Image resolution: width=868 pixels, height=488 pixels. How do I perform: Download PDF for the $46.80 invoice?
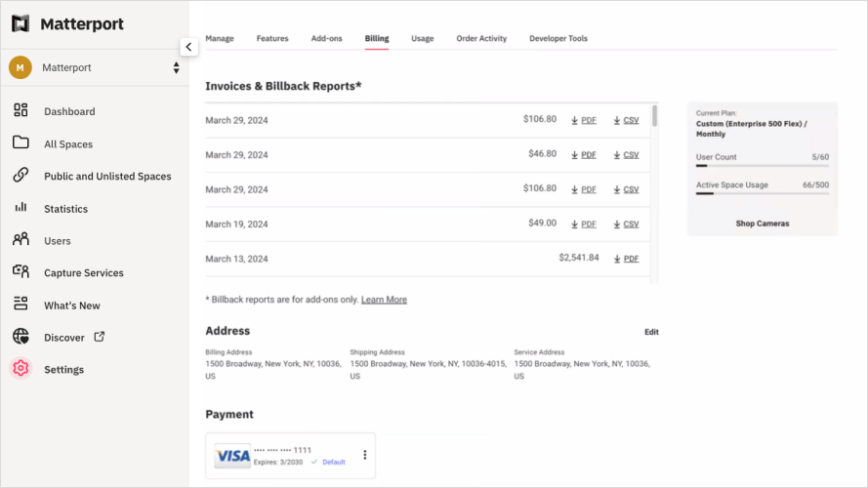click(584, 155)
